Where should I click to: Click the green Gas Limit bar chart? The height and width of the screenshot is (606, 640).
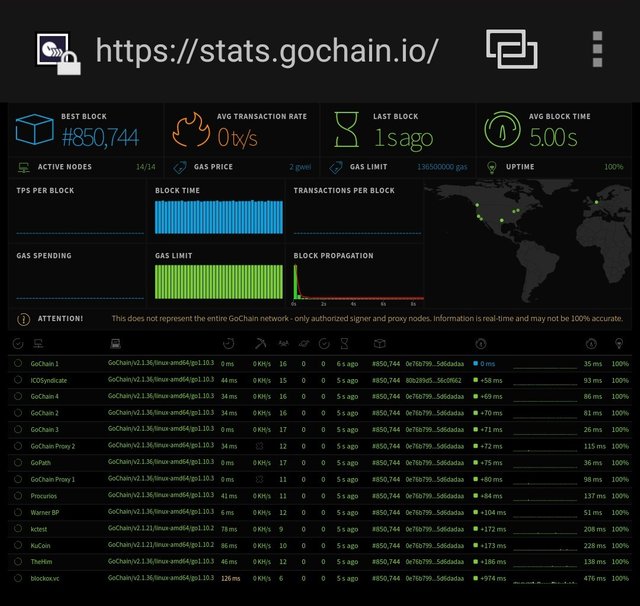219,282
